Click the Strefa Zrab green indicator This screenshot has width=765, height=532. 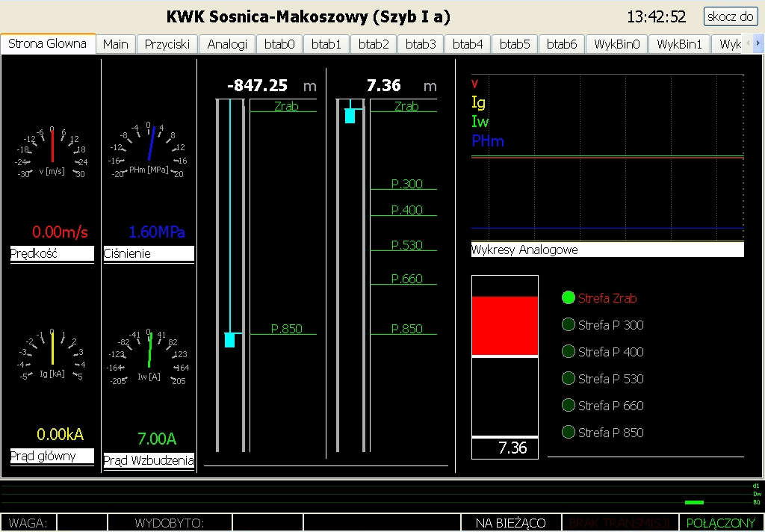point(569,297)
